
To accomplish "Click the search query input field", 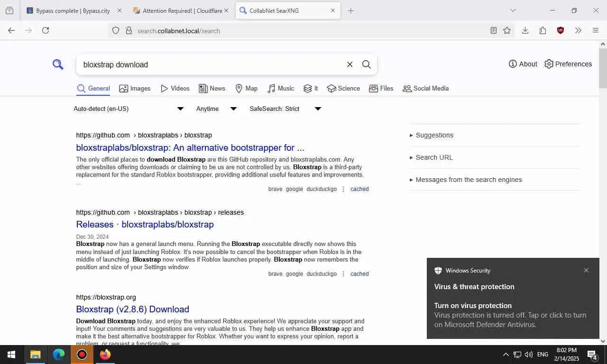I will click(211, 64).
